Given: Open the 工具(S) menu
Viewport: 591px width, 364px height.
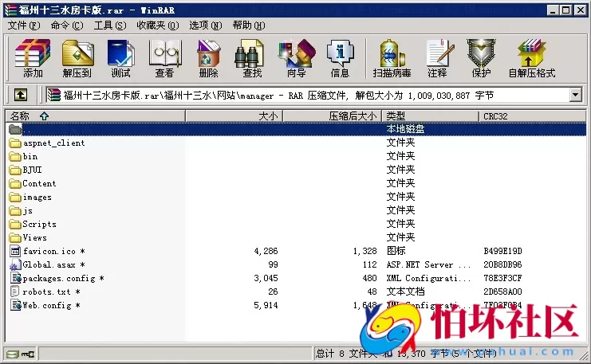Looking at the screenshot, I should [110, 25].
